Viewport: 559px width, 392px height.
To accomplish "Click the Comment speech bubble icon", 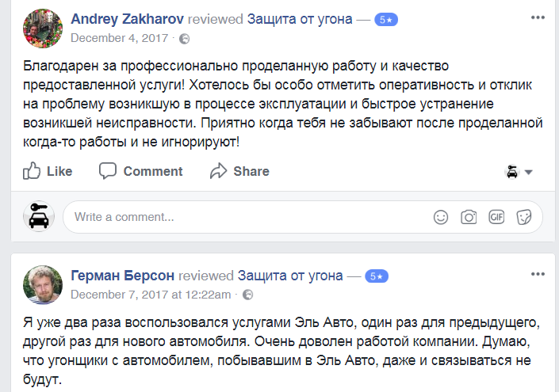I will (x=108, y=171).
